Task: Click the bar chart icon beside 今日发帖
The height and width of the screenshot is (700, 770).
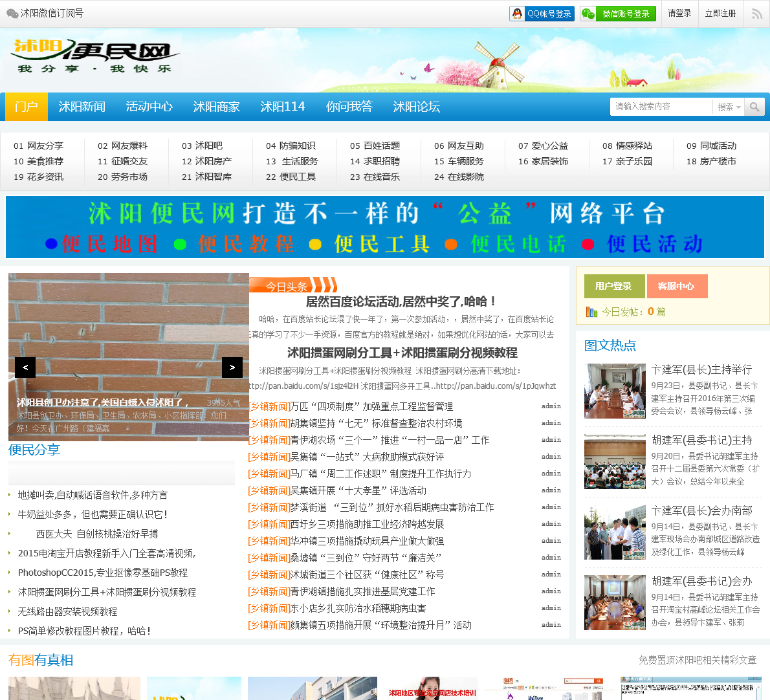Action: pyautogui.click(x=591, y=312)
